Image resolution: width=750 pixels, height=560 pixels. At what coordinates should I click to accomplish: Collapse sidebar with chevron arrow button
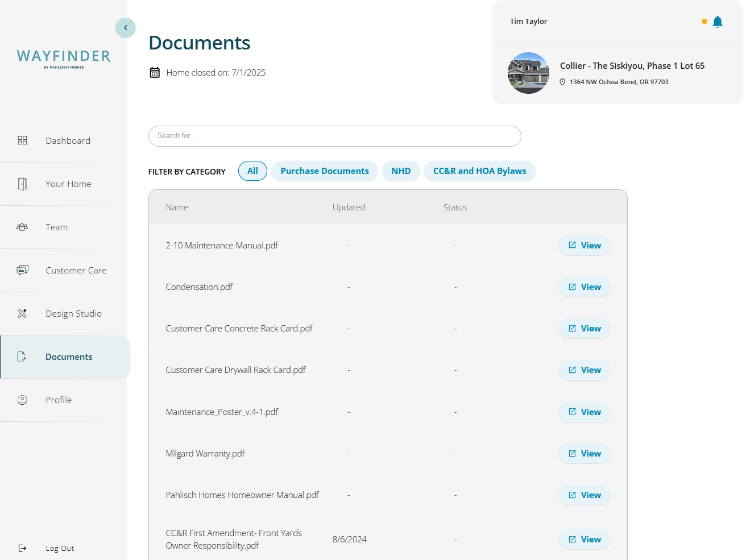[x=125, y=28]
